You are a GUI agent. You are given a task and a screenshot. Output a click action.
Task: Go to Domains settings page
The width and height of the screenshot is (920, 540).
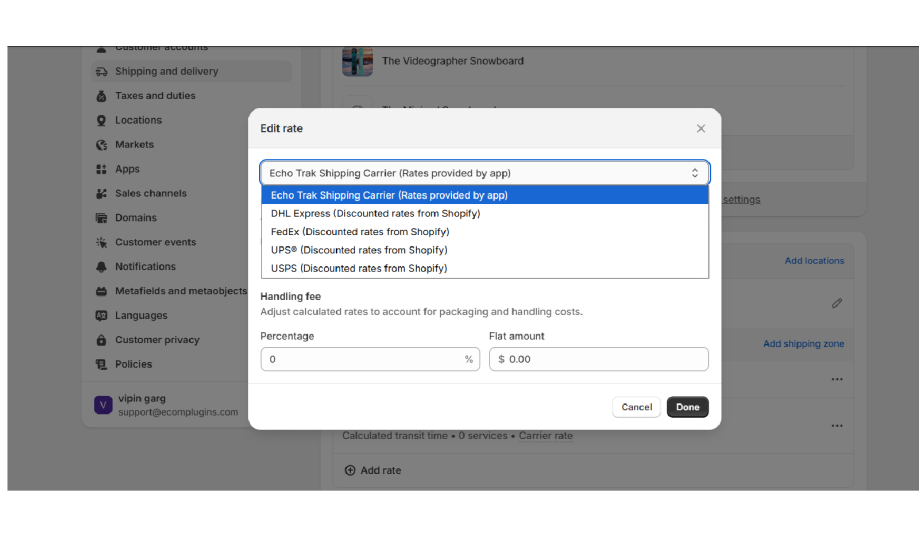coord(136,218)
